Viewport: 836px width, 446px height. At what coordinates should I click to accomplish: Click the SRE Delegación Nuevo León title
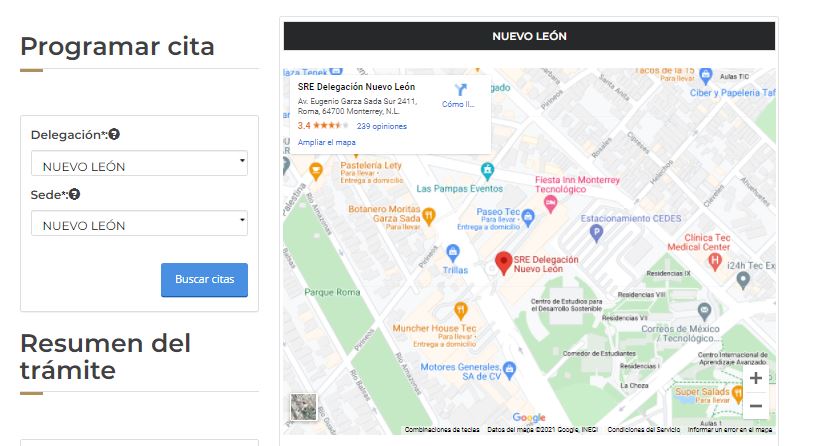(x=356, y=87)
